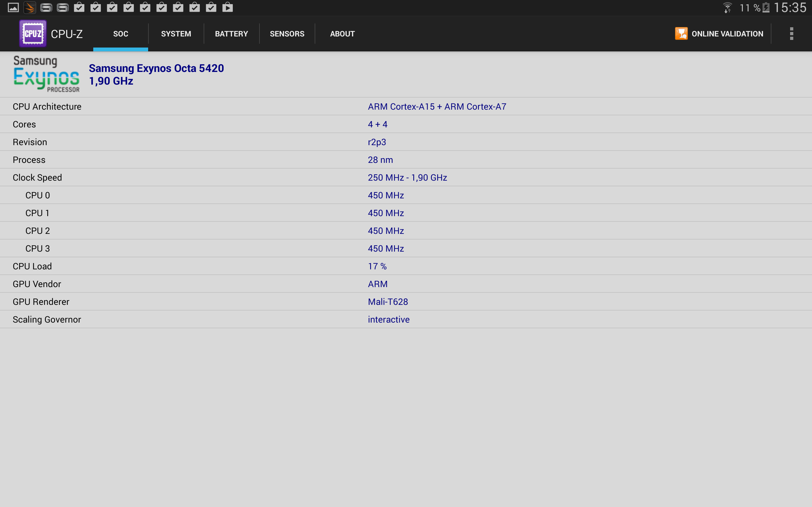Screen dimensions: 812x507
Task: Tap the Samsung Exynos Octa 5420 title
Action: 156,68
